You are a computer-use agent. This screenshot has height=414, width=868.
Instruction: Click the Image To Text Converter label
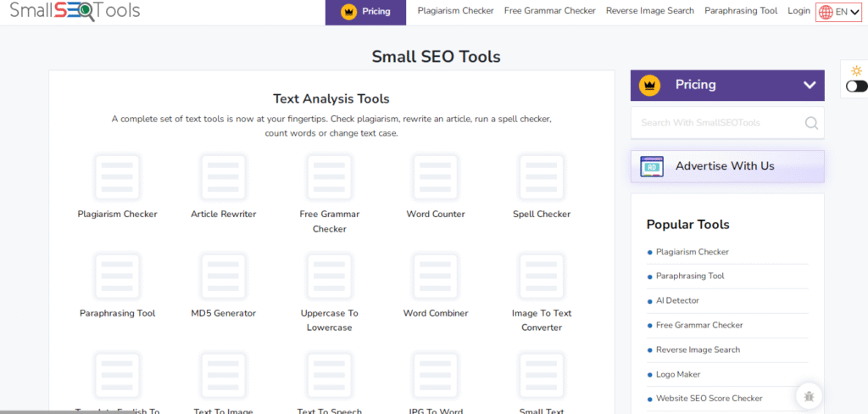coord(542,321)
